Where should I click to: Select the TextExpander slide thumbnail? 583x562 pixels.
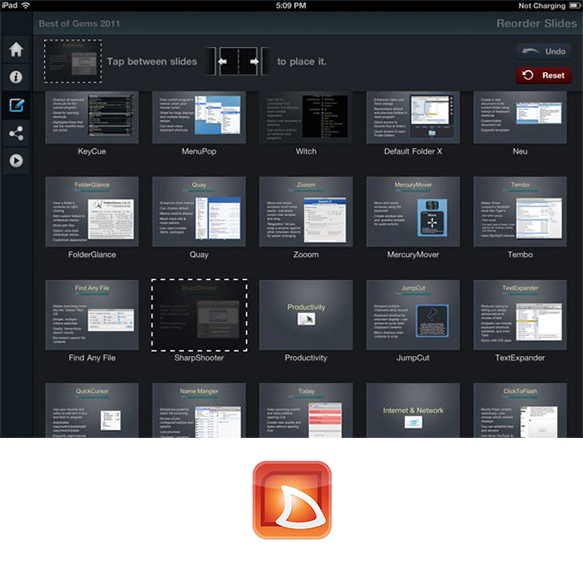tap(520, 315)
